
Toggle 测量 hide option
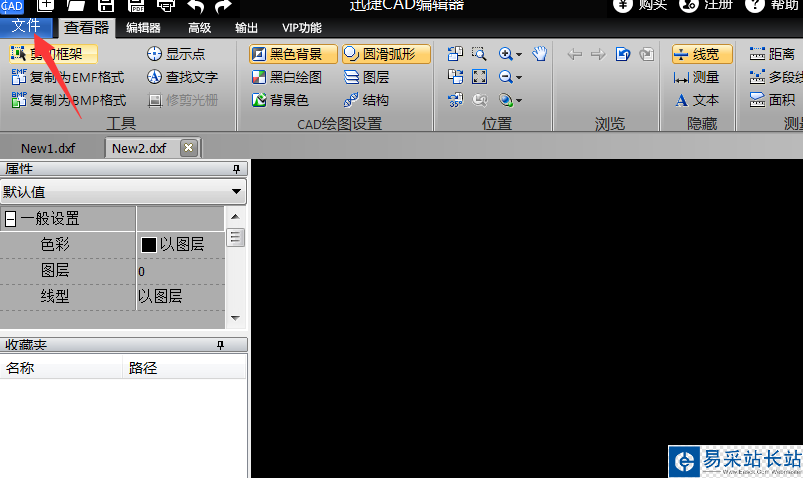point(696,77)
